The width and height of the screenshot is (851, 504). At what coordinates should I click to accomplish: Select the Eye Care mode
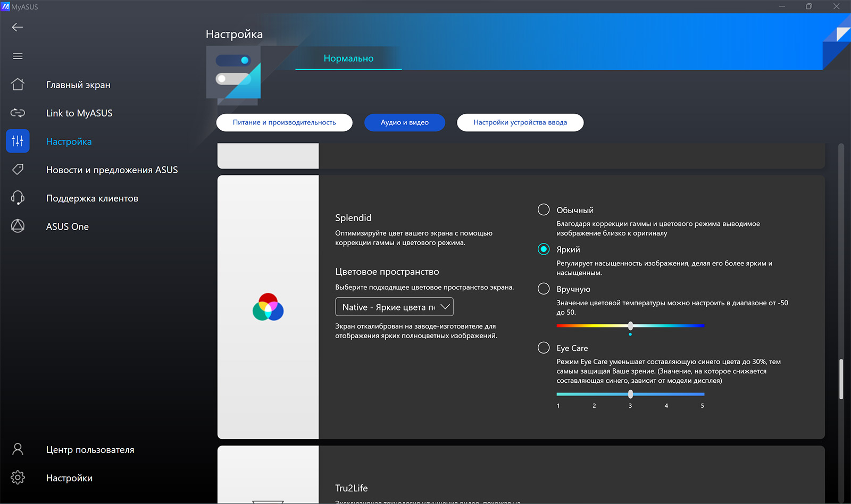point(544,348)
